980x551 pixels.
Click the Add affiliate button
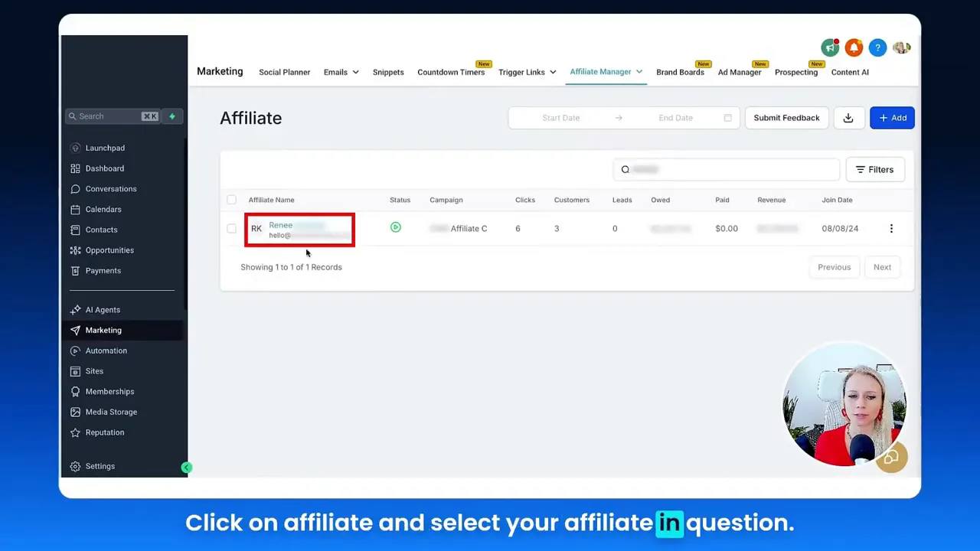pos(892,118)
